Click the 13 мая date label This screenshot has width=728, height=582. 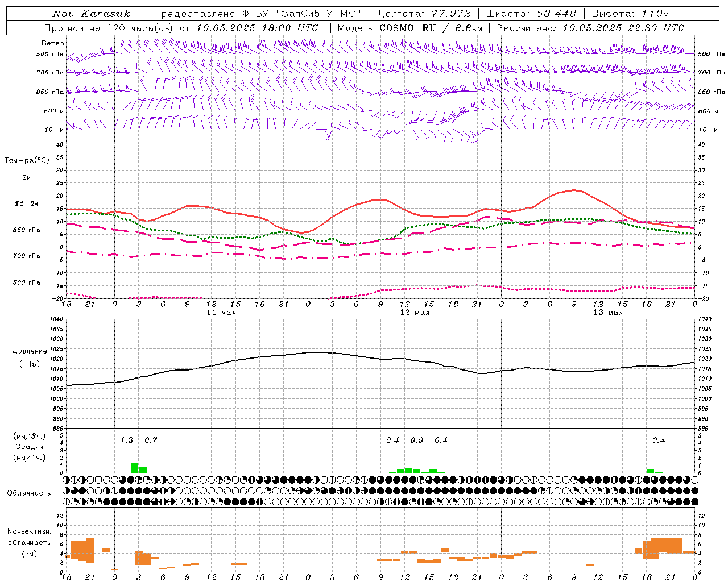pos(608,313)
